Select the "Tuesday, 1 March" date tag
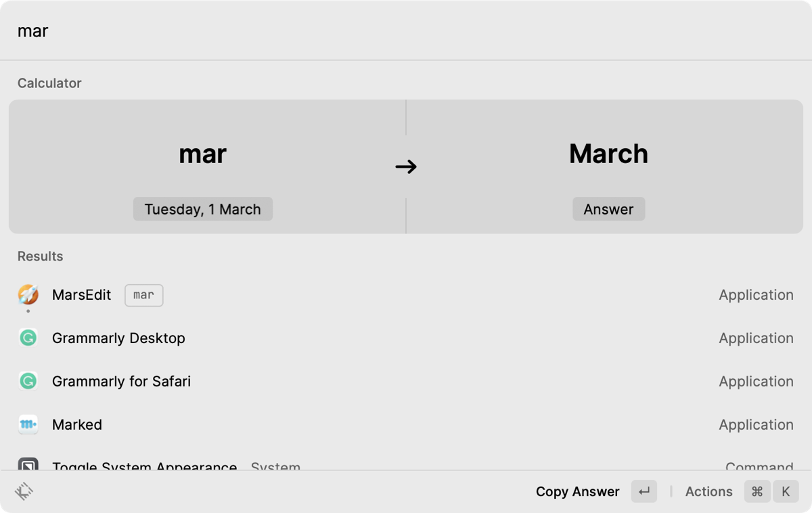Image resolution: width=812 pixels, height=513 pixels. [202, 209]
